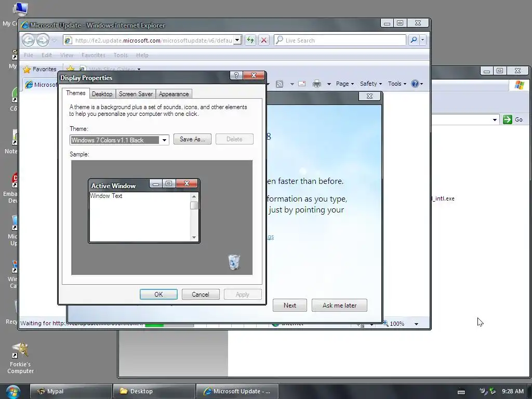
Task: Open the address bar history dropdown
Action: click(x=237, y=41)
